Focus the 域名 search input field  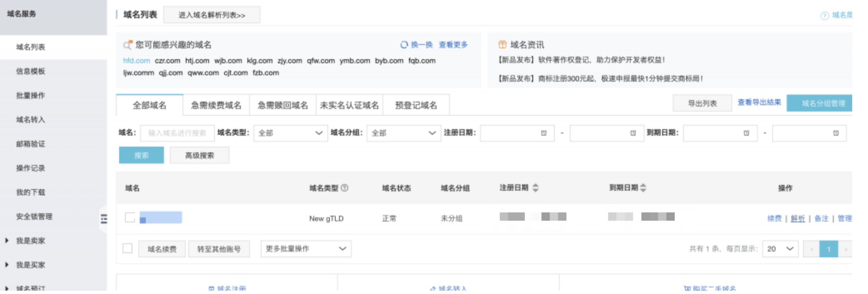tap(177, 133)
